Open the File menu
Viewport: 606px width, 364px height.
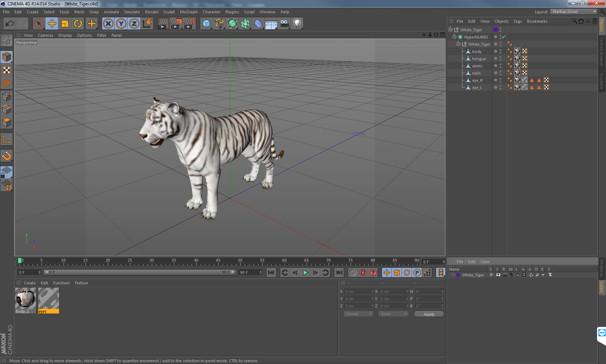pos(6,12)
